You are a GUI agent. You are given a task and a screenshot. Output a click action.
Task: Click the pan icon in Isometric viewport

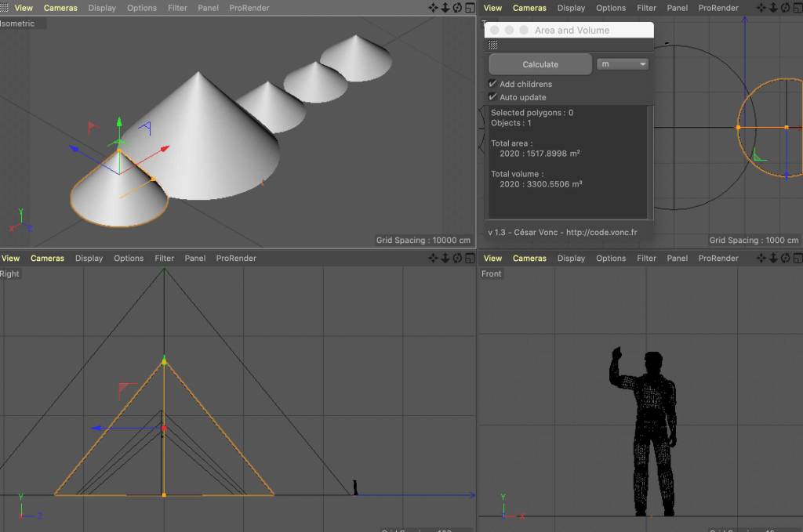tap(433, 8)
